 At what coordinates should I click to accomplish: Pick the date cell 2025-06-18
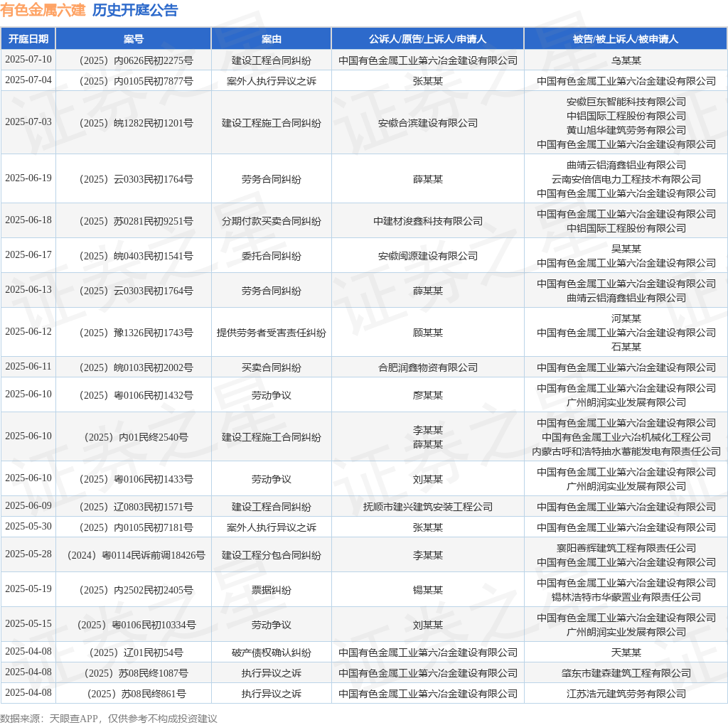(x=28, y=220)
